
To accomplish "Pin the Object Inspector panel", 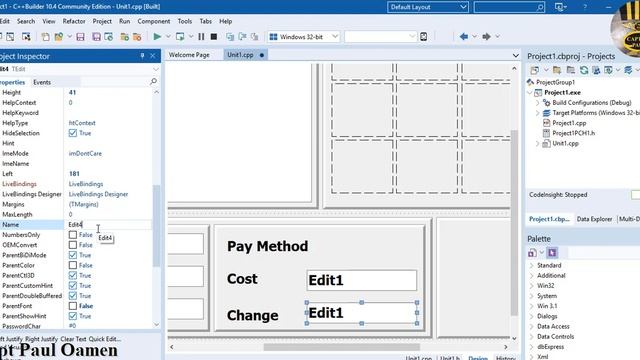I will coord(142,56).
